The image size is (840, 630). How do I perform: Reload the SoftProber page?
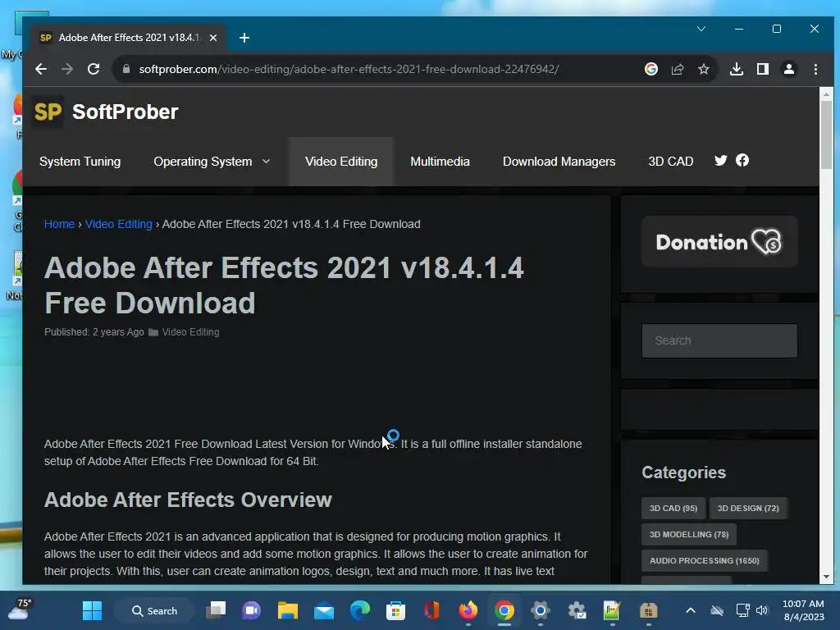[x=94, y=69]
